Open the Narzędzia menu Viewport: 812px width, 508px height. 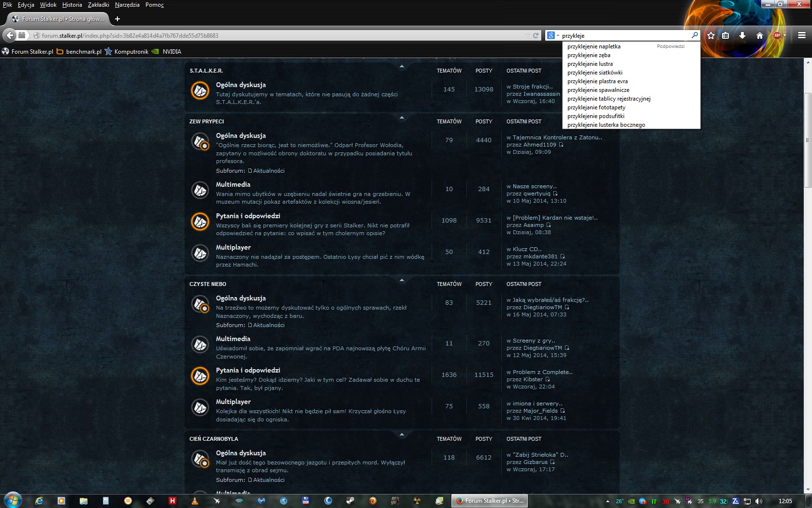[x=127, y=5]
